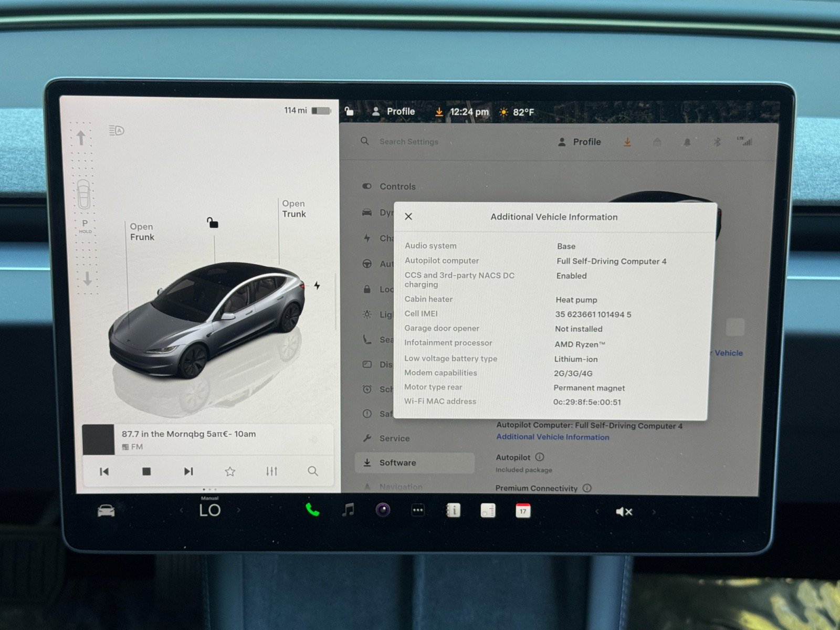The width and height of the screenshot is (840, 630).
Task: Focus the Search Settings field
Action: 409,141
